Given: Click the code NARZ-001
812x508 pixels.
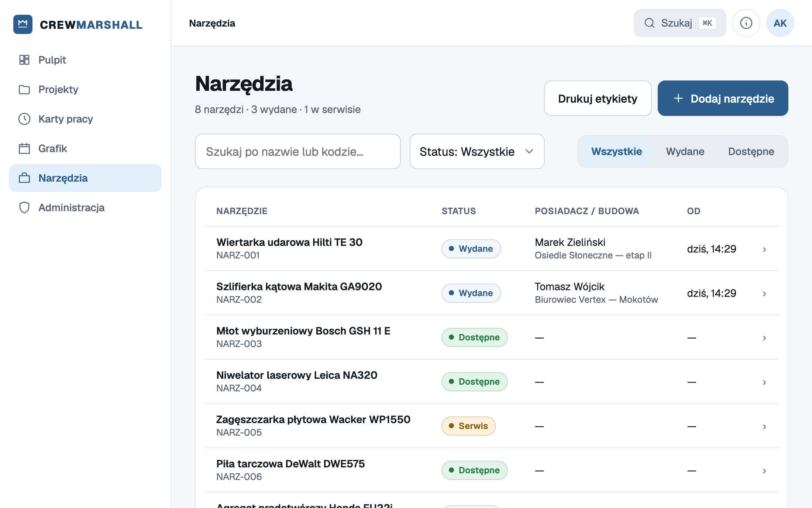Looking at the screenshot, I should (238, 255).
